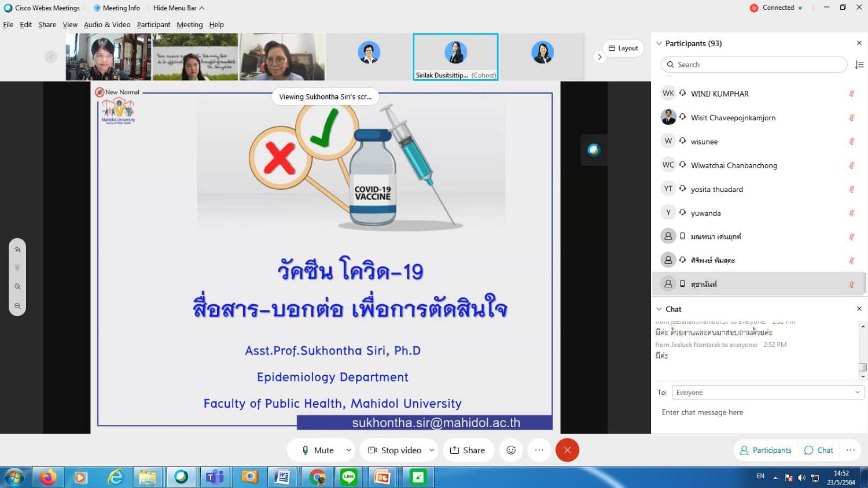Open audio options arrow beside Mute
868x488 pixels.
click(x=348, y=450)
